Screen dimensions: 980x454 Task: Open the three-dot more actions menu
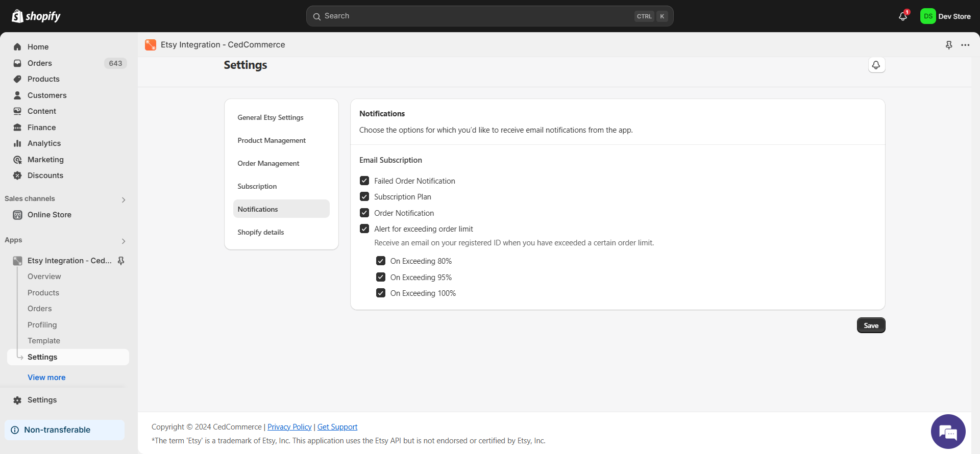pos(965,45)
